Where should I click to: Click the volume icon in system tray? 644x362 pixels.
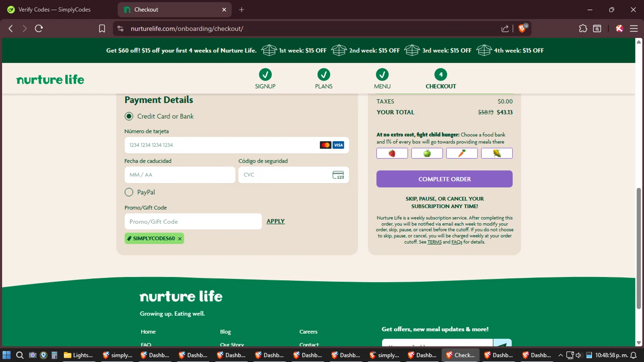(578, 355)
